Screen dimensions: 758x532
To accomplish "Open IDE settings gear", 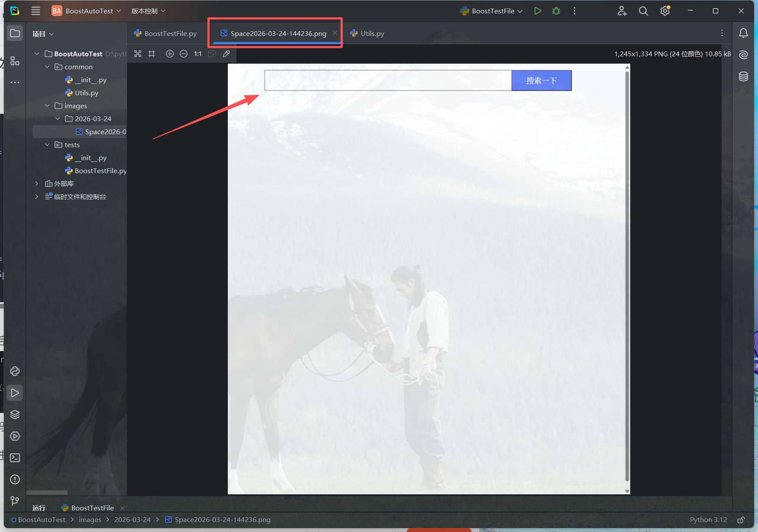I will tap(665, 11).
